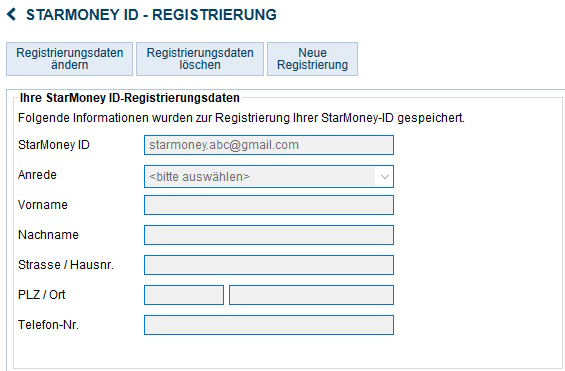The height and width of the screenshot is (371, 565).
Task: Select the Strasse / Hausnr. input field
Action: click(x=269, y=265)
